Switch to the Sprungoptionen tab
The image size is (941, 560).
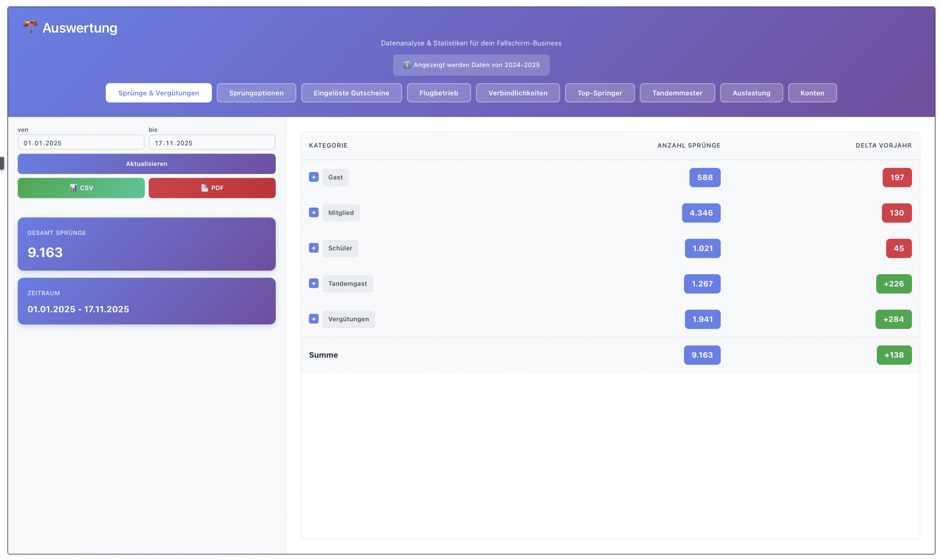point(256,93)
